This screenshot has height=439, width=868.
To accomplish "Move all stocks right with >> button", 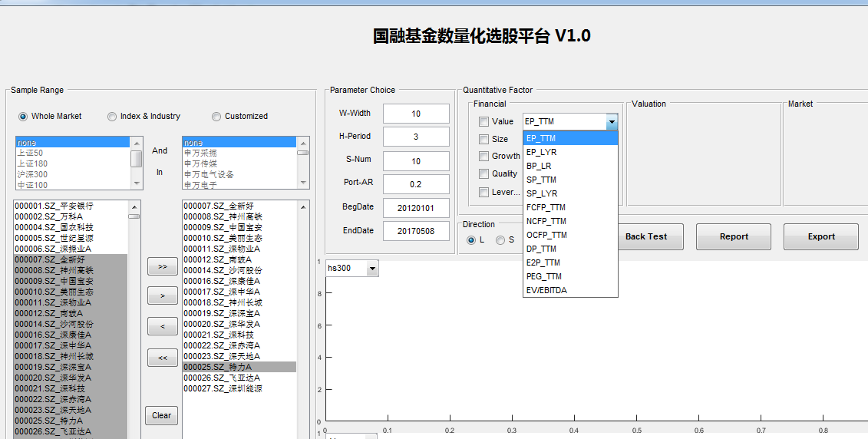I will pyautogui.click(x=162, y=266).
